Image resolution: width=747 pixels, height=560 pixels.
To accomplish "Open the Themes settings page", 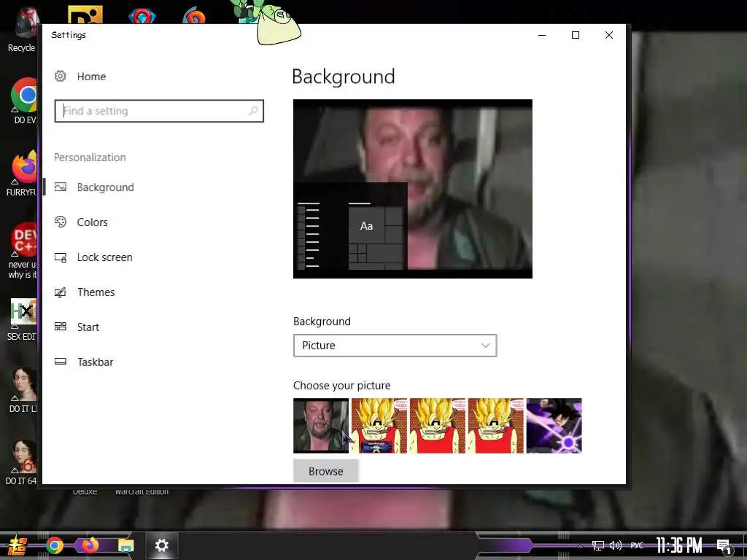I will pos(96,292).
